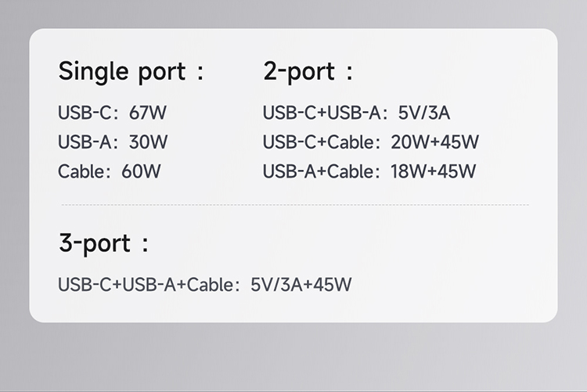The height and width of the screenshot is (392, 587).
Task: Click the '20W+45W' value text
Action: point(434,142)
